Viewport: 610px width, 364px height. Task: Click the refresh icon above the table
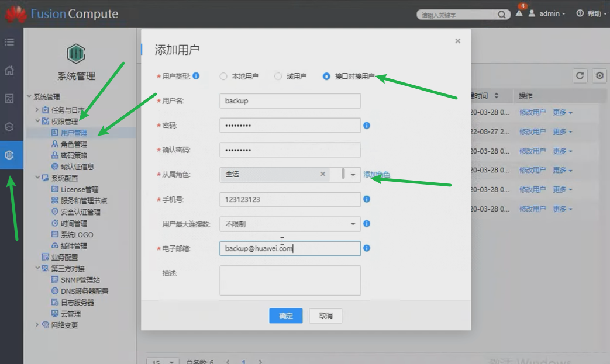point(580,75)
